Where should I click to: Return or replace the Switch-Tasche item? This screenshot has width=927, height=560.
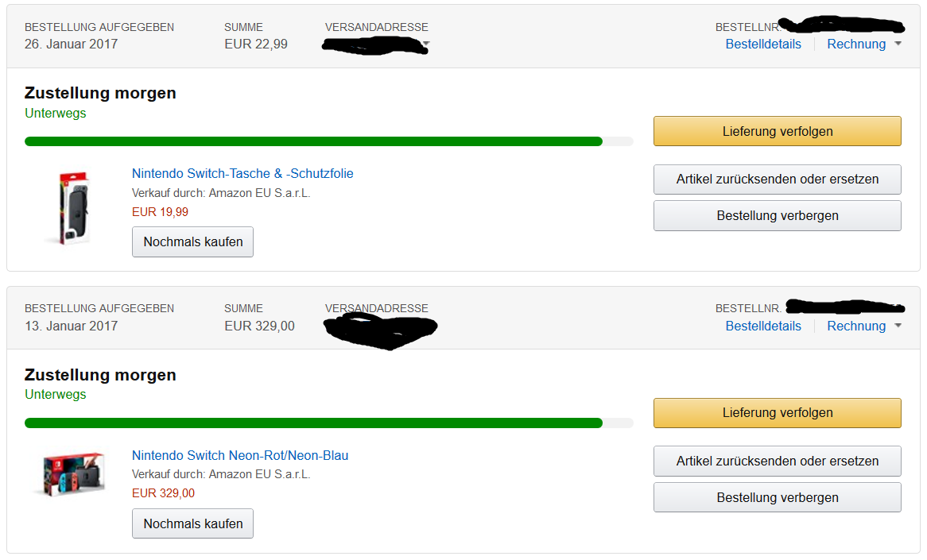(777, 180)
